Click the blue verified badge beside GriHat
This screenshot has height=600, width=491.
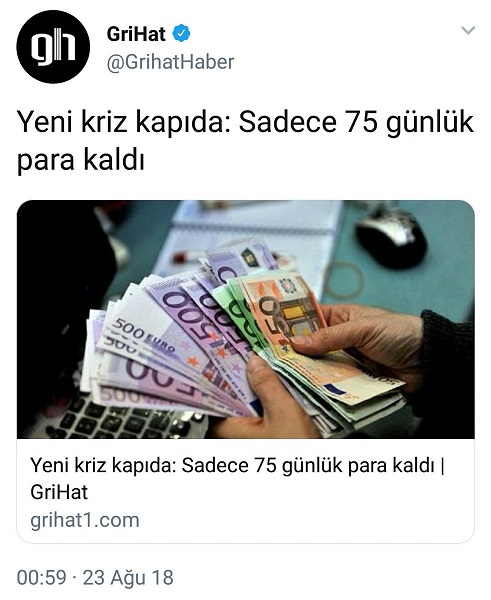(x=181, y=34)
